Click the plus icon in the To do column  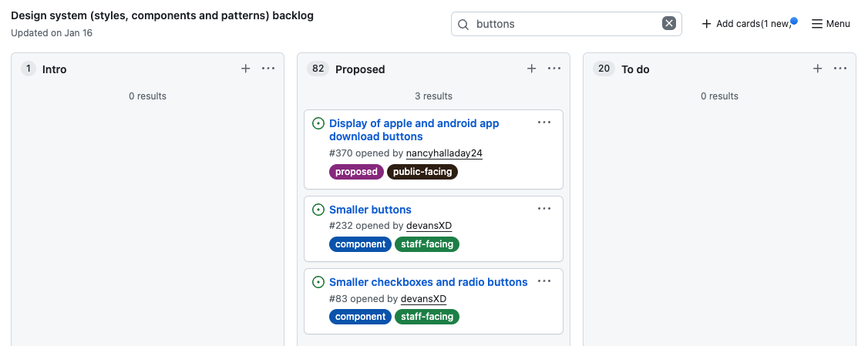pos(817,69)
